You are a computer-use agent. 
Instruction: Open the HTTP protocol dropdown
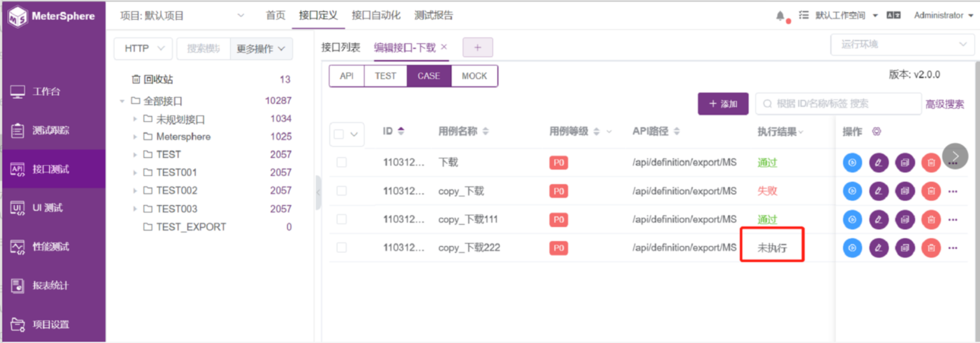pyautogui.click(x=143, y=49)
